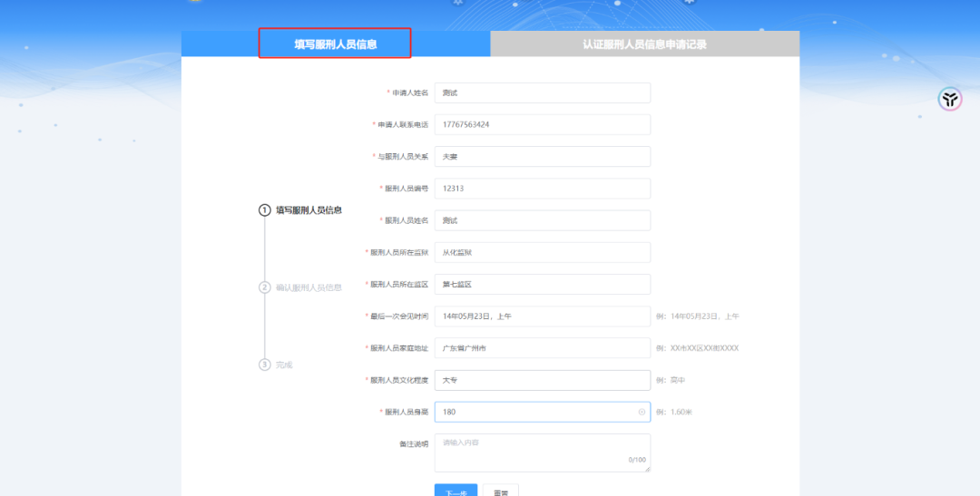Focus the 备注说明 text area
Viewport: 980px width, 496px height.
pyautogui.click(x=542, y=452)
